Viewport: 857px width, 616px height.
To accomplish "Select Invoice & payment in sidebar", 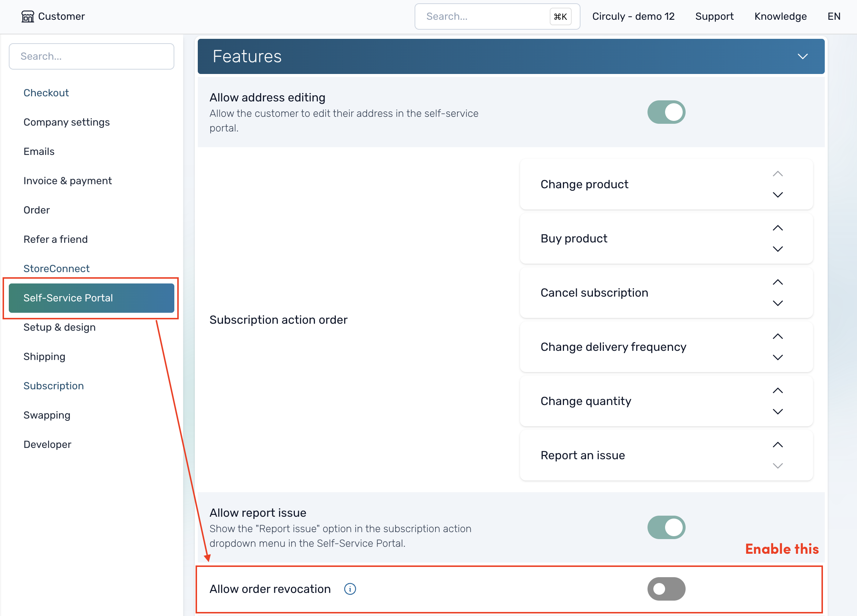I will [x=68, y=181].
